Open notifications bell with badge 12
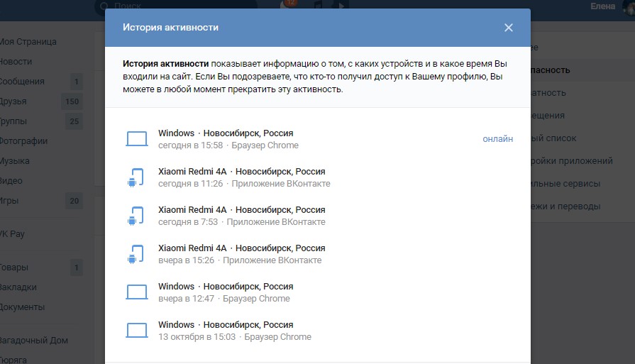 [x=287, y=6]
